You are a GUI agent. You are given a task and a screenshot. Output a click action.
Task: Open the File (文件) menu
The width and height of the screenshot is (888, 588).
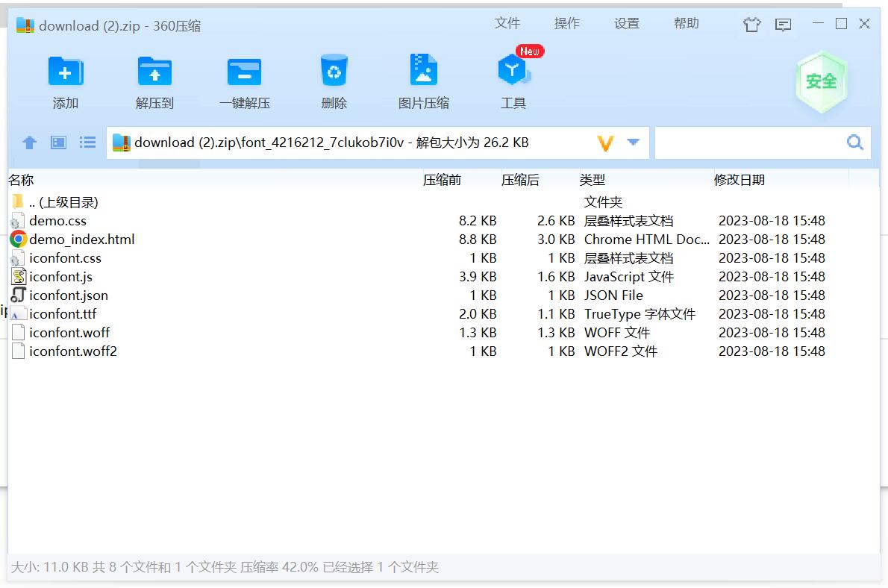point(507,24)
